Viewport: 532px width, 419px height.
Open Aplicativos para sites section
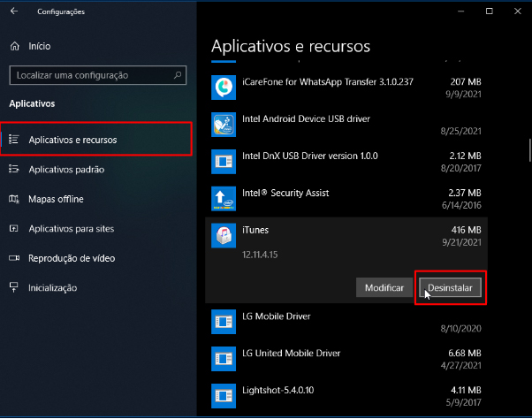(x=96, y=229)
